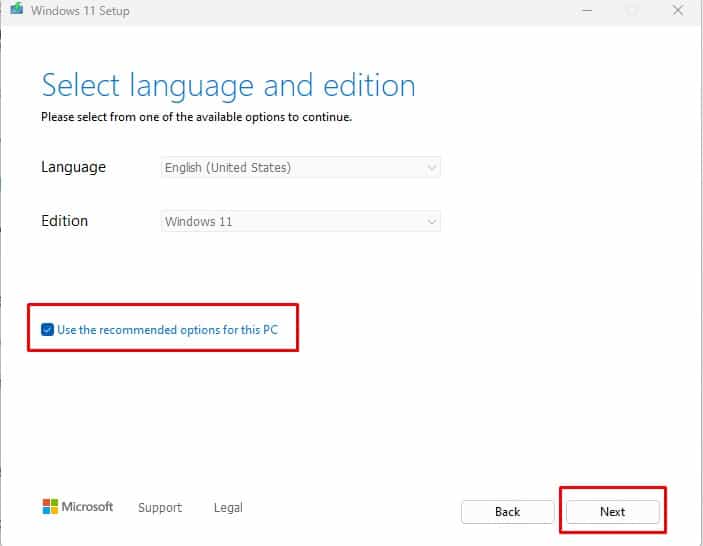Close the Windows 11 Setup window
703x546 pixels.
click(x=677, y=10)
